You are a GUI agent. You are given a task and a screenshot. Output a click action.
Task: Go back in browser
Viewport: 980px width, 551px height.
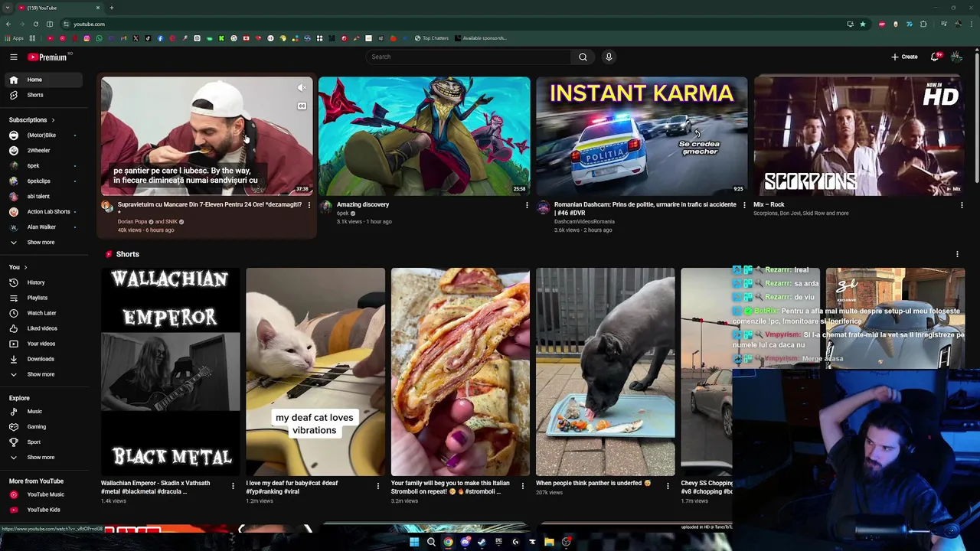8,24
